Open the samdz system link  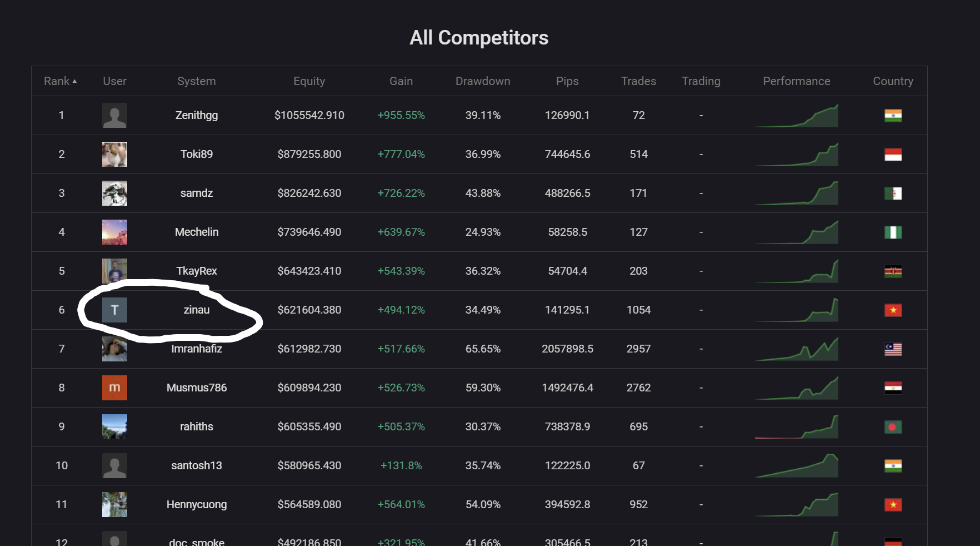coord(197,193)
